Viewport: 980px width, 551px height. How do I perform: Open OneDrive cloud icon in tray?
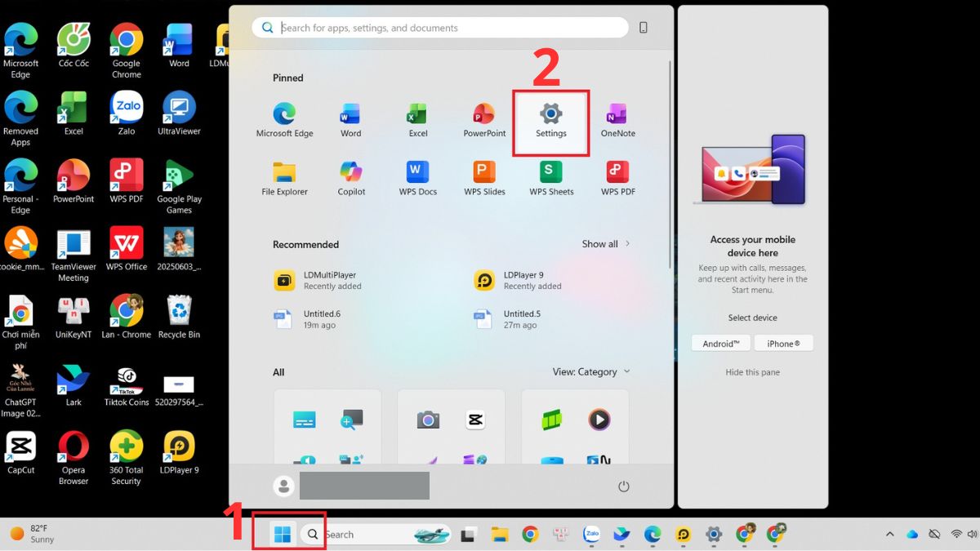coord(912,535)
